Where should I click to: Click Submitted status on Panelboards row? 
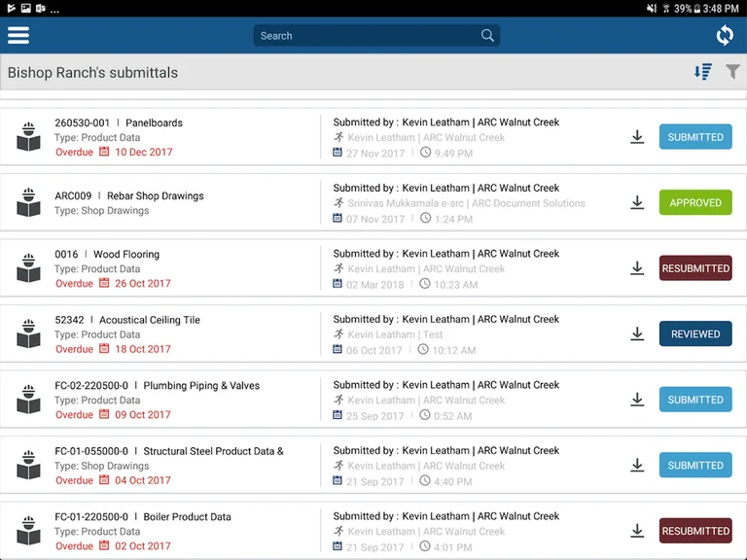(694, 137)
